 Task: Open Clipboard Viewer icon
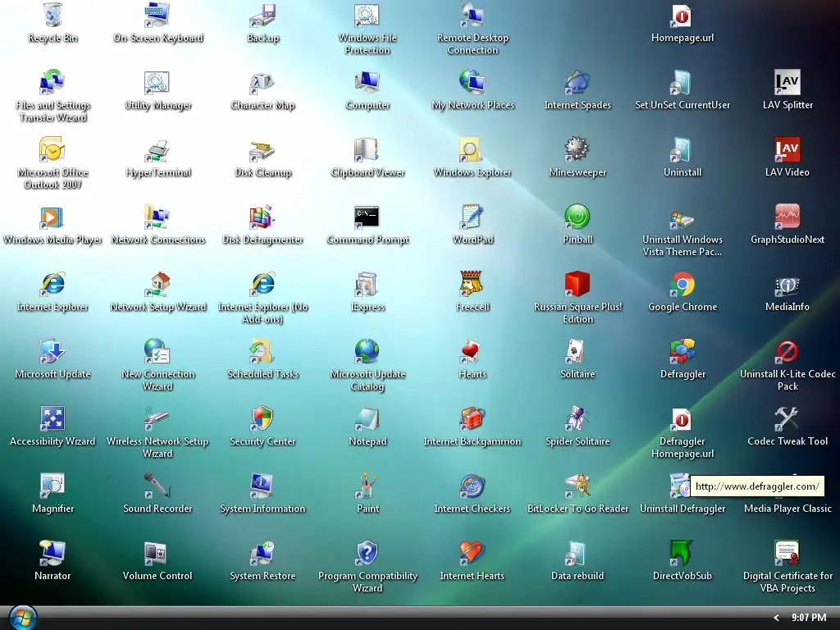point(367,149)
